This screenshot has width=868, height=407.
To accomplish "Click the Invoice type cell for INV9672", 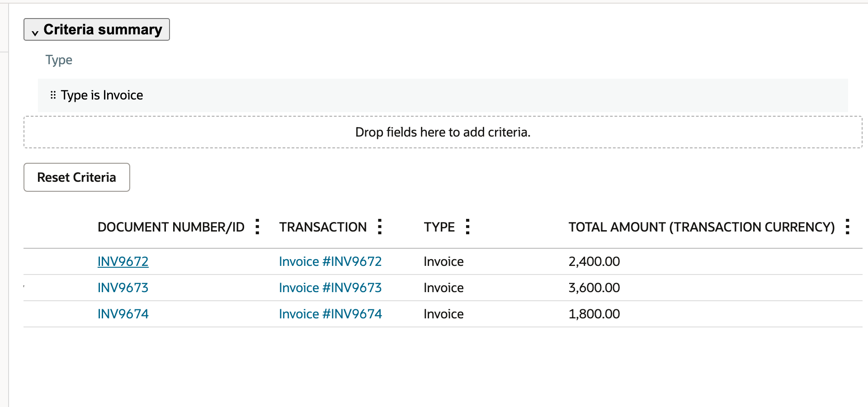I will pyautogui.click(x=444, y=261).
